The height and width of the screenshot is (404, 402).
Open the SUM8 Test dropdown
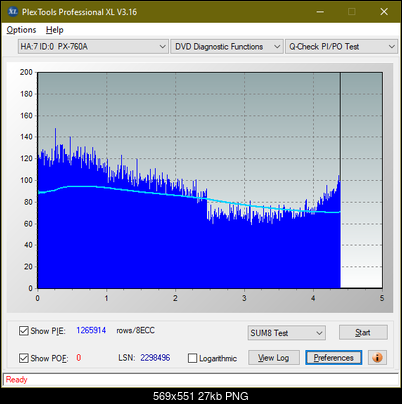click(x=287, y=333)
